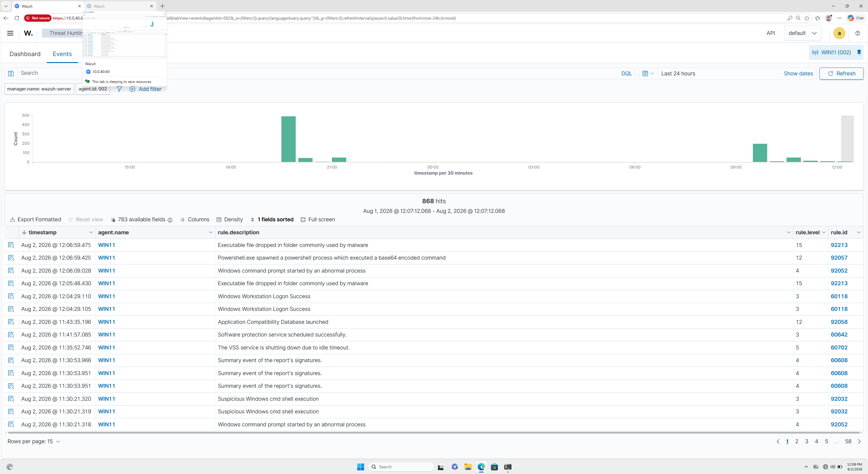The image size is (868, 474).
Task: Click the manager.name: wazuh-server filter pill
Action: coord(39,89)
